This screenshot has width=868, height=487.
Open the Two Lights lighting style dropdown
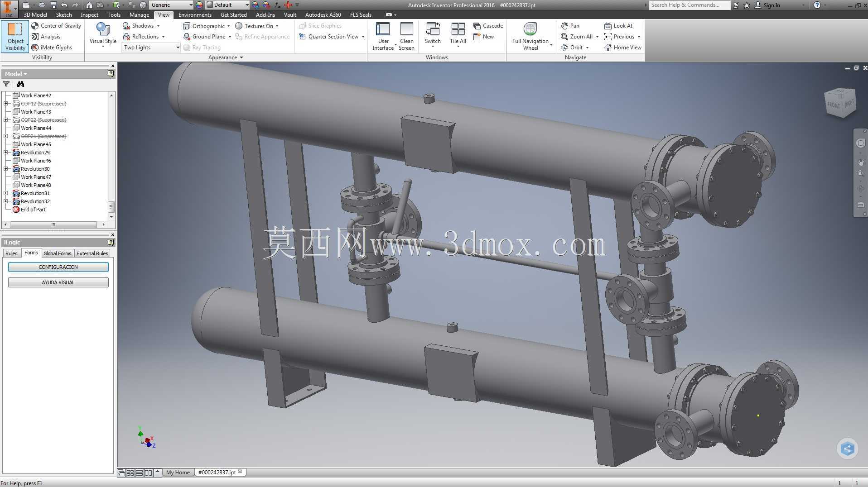pyautogui.click(x=151, y=48)
